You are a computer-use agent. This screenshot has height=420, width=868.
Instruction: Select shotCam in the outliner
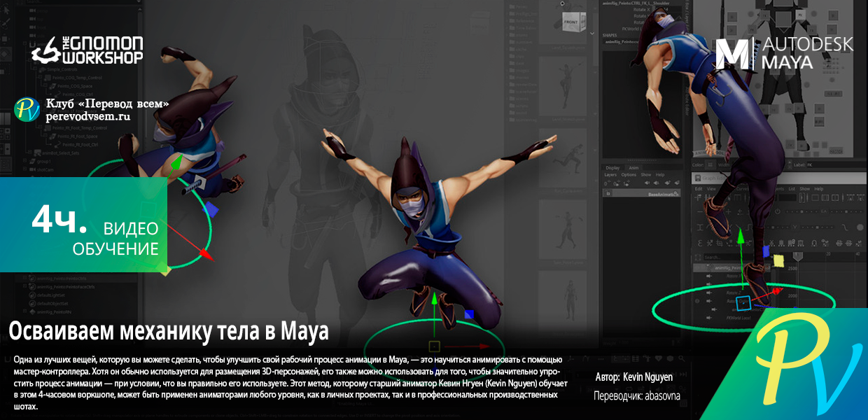click(x=45, y=169)
